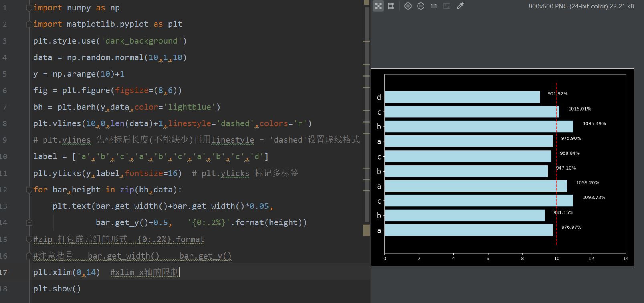This screenshot has height=303, width=644.
Task: Click the 'label' variable on line 10
Action: click(x=45, y=156)
